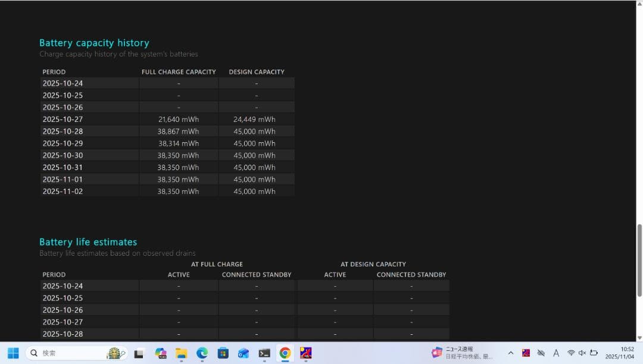The image size is (643, 364).
Task: Open Task View
Action: tap(139, 353)
